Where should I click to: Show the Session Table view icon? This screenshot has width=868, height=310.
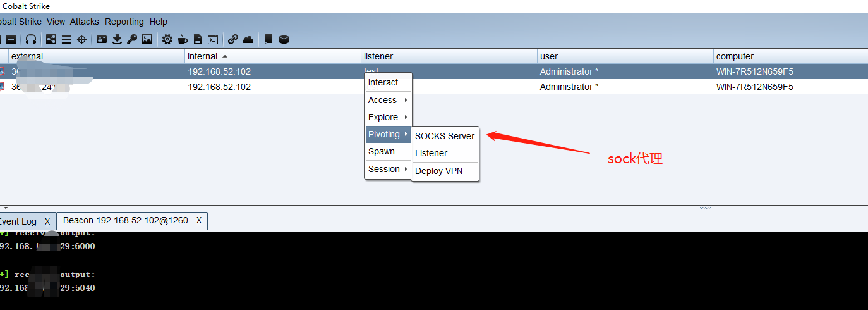click(66, 39)
